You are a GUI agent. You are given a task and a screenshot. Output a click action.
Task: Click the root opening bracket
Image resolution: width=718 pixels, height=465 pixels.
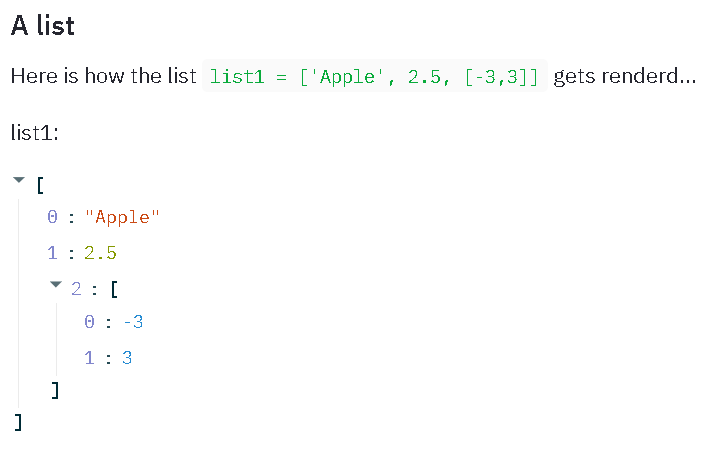point(39,184)
